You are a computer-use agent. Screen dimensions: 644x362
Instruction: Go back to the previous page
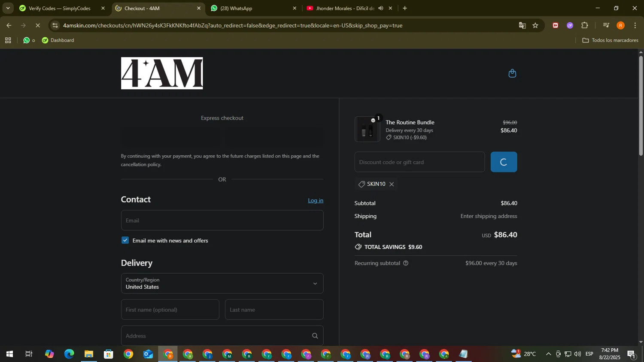point(9,25)
